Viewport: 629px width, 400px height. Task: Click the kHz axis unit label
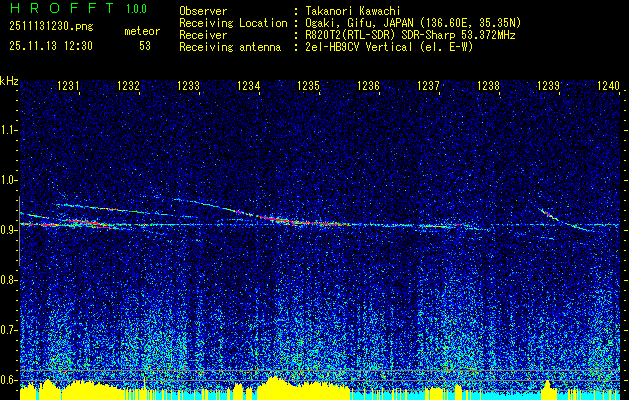pyautogui.click(x=9, y=81)
